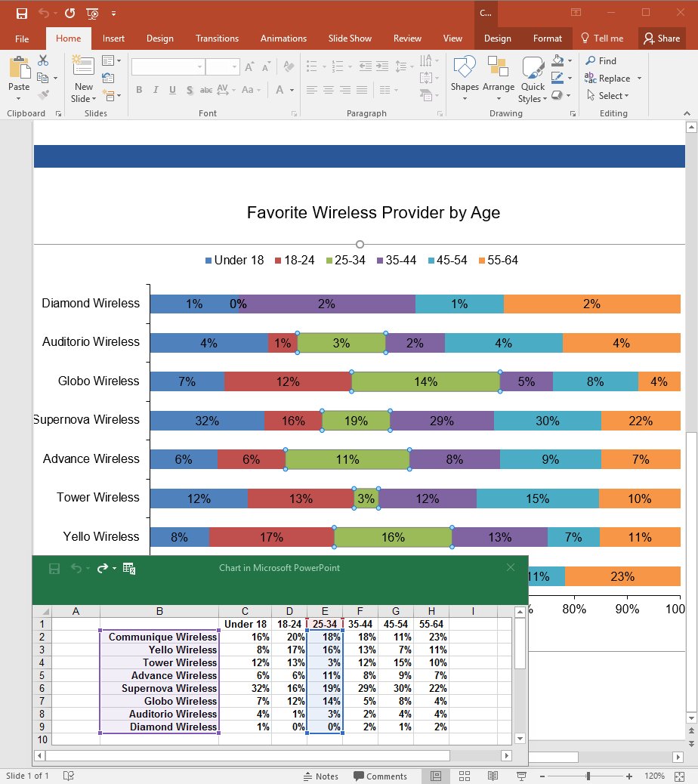Click the Share button
Screen dimensions: 698x784
coord(662,39)
